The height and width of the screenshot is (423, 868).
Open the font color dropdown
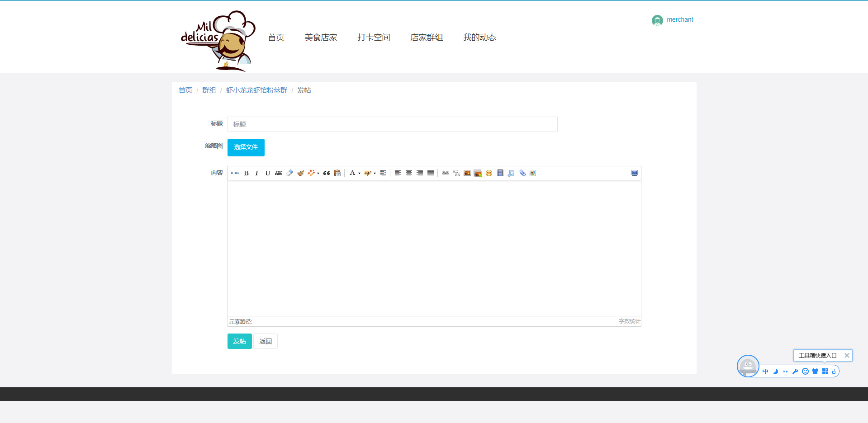[x=360, y=173]
